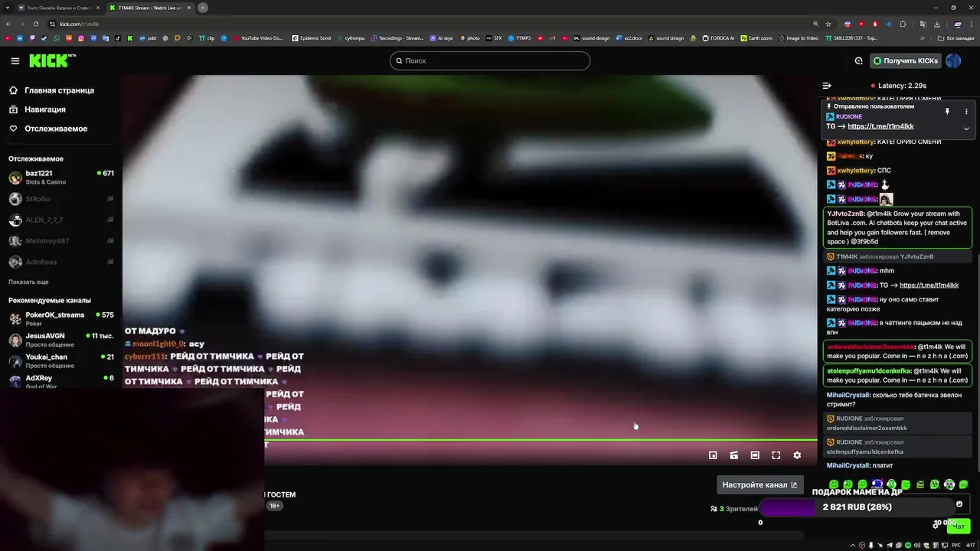Open a new browser tab
This screenshot has width=980, height=551.
(x=203, y=8)
